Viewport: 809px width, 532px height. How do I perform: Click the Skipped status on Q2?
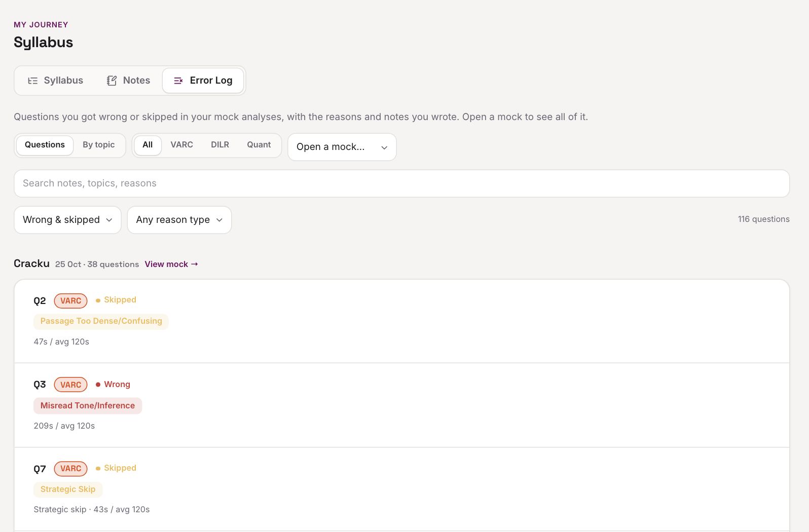point(116,300)
